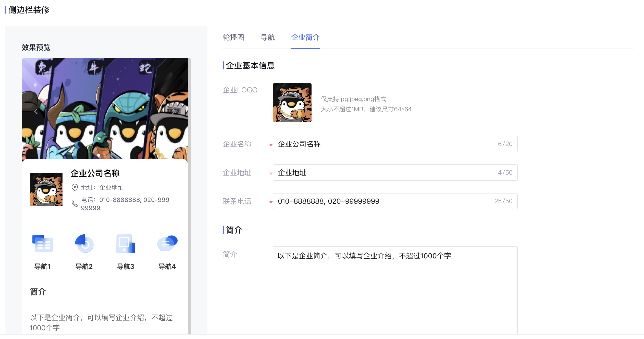Click the 侧边栏装修 page title
This screenshot has height=339, width=644.
pos(29,10)
